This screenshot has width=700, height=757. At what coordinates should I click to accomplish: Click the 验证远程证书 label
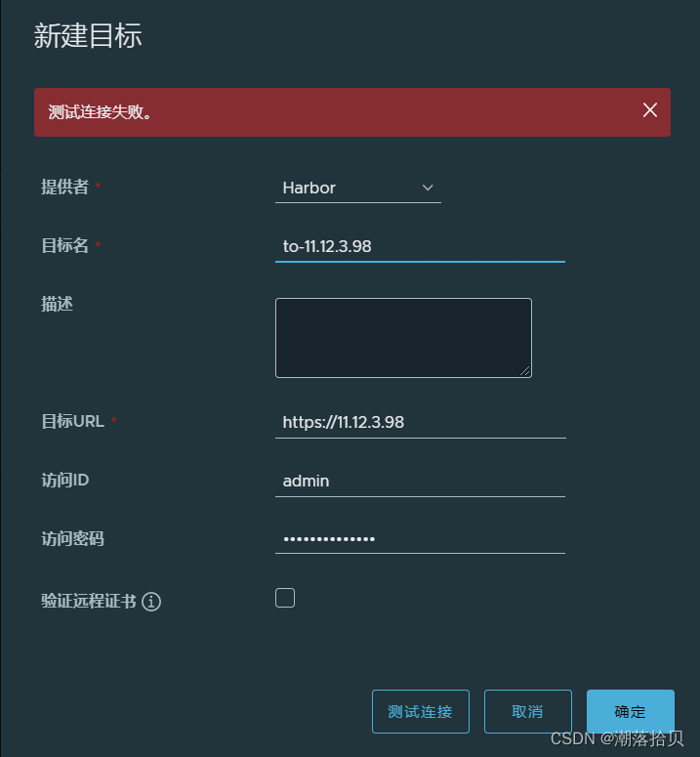89,601
